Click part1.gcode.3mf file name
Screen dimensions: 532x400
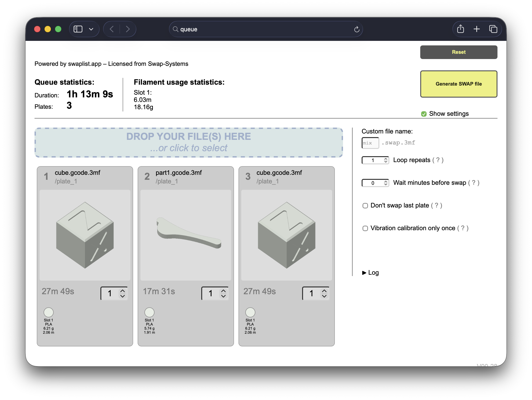pos(179,173)
